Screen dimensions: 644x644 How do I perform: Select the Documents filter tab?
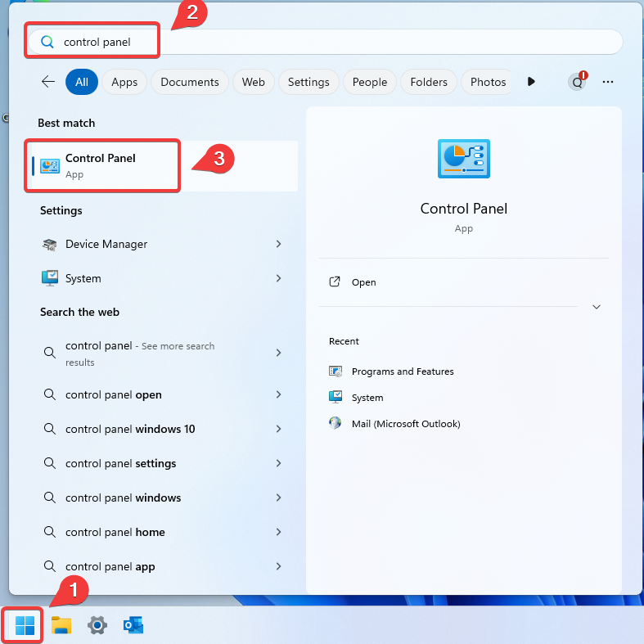[190, 82]
